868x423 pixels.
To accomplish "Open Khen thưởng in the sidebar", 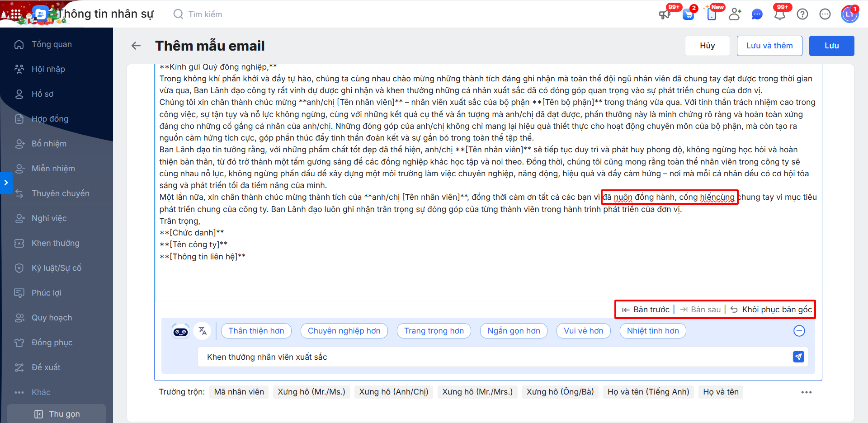I will (55, 243).
